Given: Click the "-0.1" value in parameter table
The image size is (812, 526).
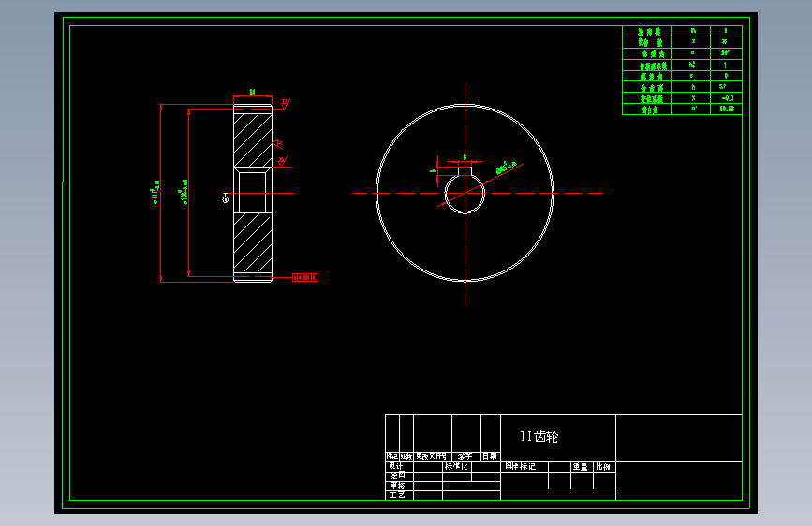Looking at the screenshot, I should (x=727, y=98).
